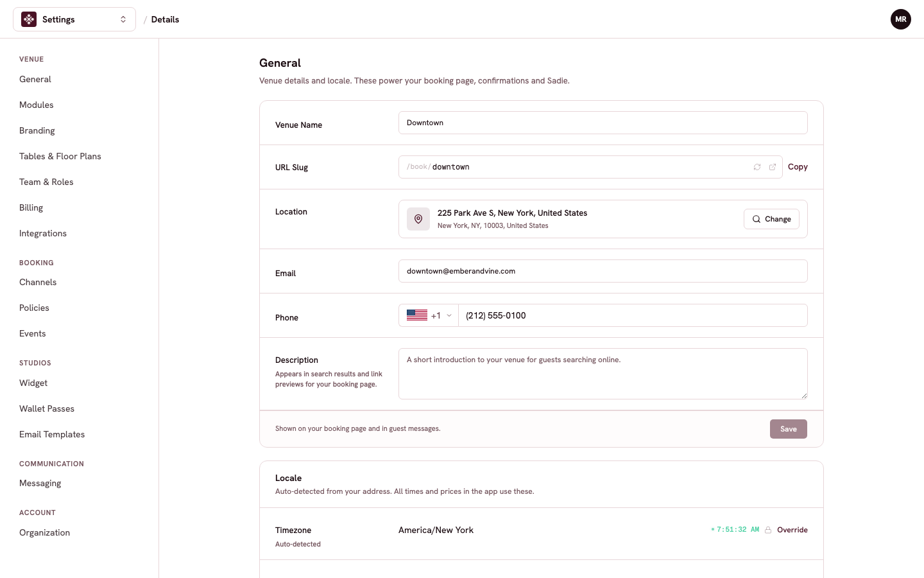Viewport: 924px width, 578px height.
Task: Select Integrations in sidebar
Action: point(43,233)
